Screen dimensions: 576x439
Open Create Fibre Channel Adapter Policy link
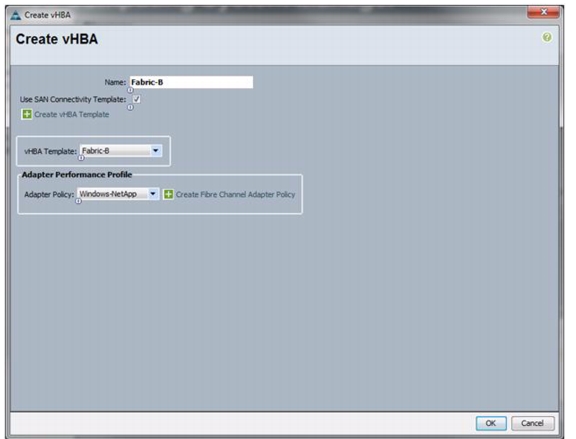click(235, 194)
